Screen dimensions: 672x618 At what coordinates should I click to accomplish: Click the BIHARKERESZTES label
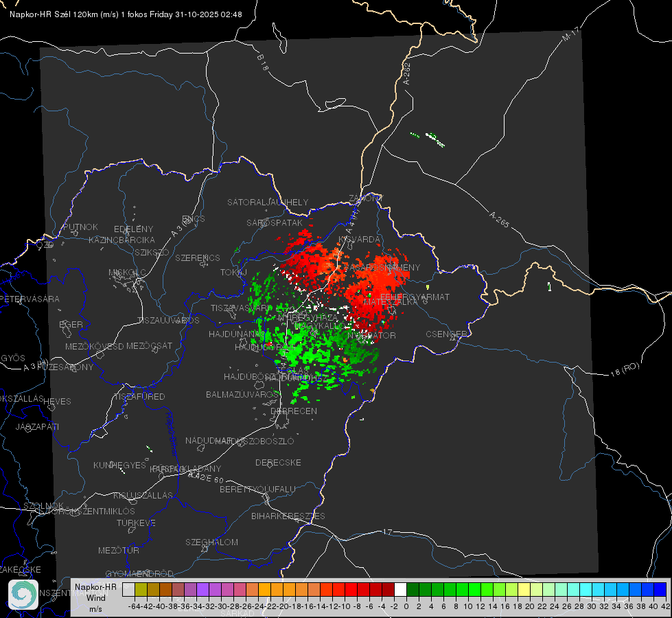(x=288, y=516)
